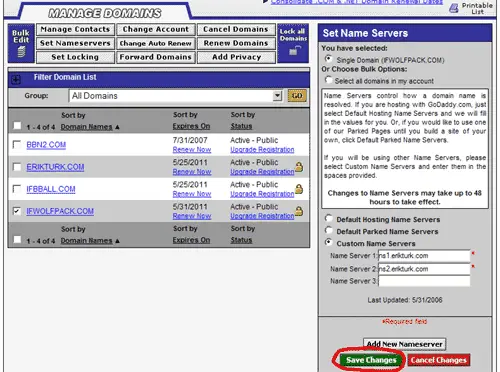Click Renew Now for IFWOLFPACK.COM

coord(192,216)
